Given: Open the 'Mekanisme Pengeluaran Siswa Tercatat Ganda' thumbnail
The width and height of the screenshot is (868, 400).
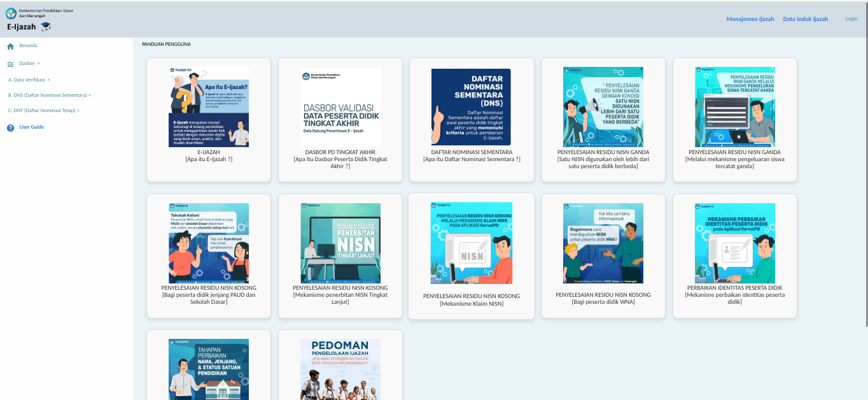Looking at the screenshot, I should [735, 107].
